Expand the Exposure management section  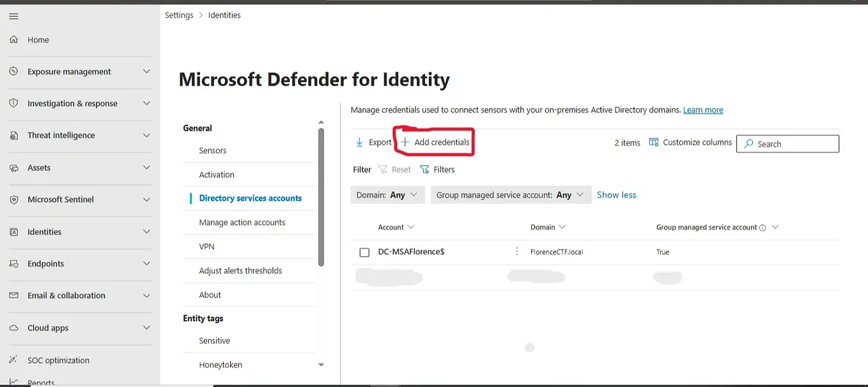(146, 72)
